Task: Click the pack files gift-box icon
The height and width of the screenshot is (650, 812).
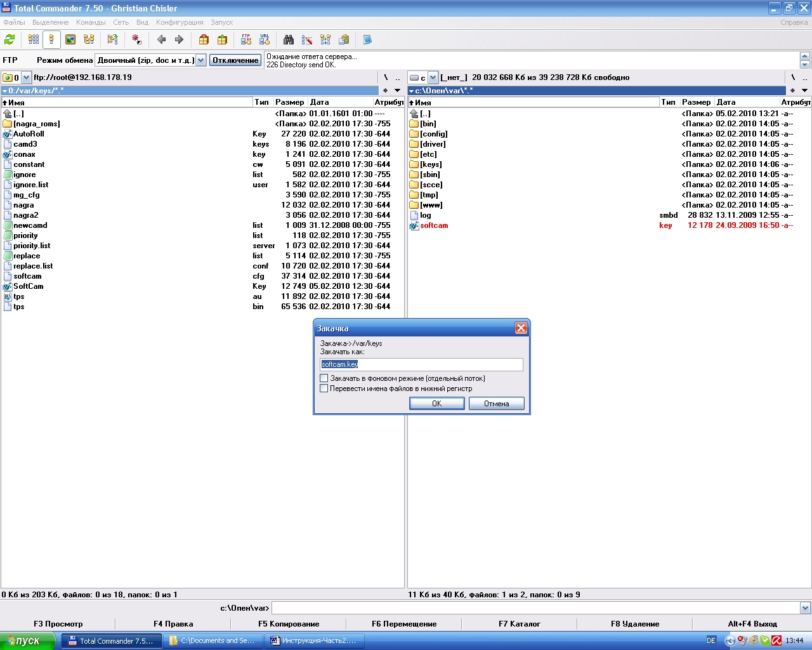Action: 204,39
